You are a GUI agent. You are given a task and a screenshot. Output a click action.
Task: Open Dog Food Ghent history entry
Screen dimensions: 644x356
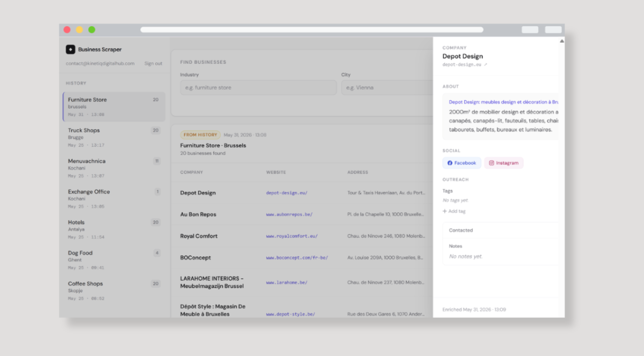coord(114,260)
